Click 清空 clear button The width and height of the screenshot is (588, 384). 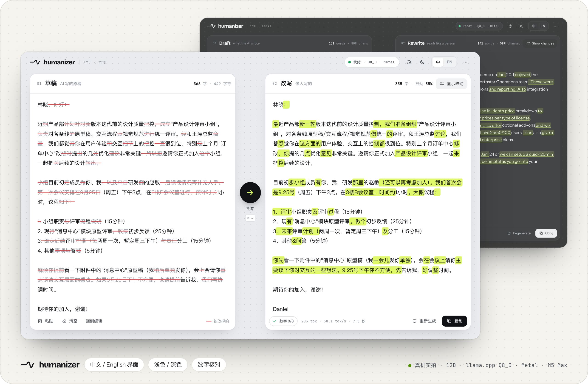[70, 321]
